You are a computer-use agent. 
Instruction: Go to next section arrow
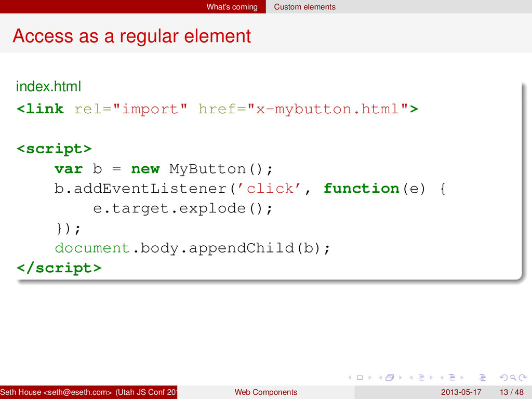462,377
